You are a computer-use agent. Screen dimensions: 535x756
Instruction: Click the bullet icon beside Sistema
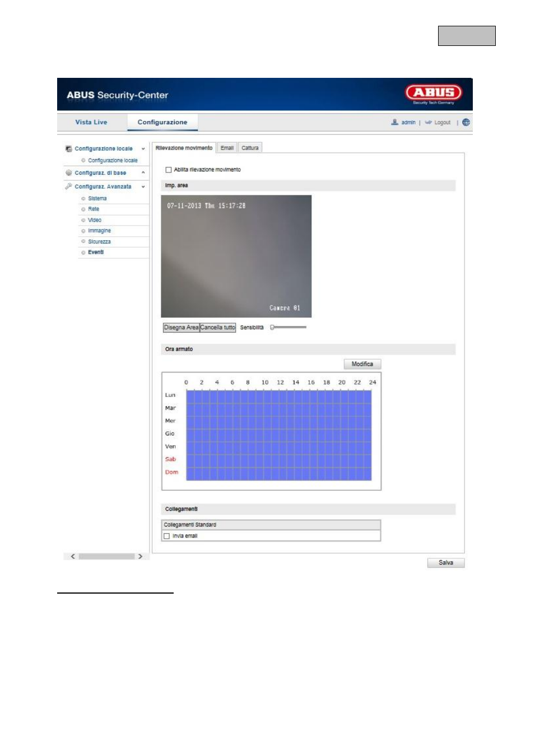pos(83,199)
